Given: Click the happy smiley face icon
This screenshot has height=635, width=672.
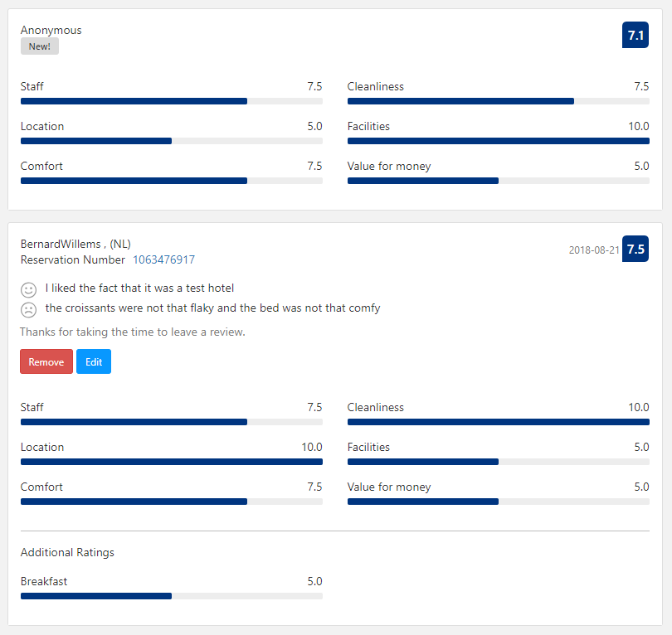Looking at the screenshot, I should pyautogui.click(x=29, y=290).
